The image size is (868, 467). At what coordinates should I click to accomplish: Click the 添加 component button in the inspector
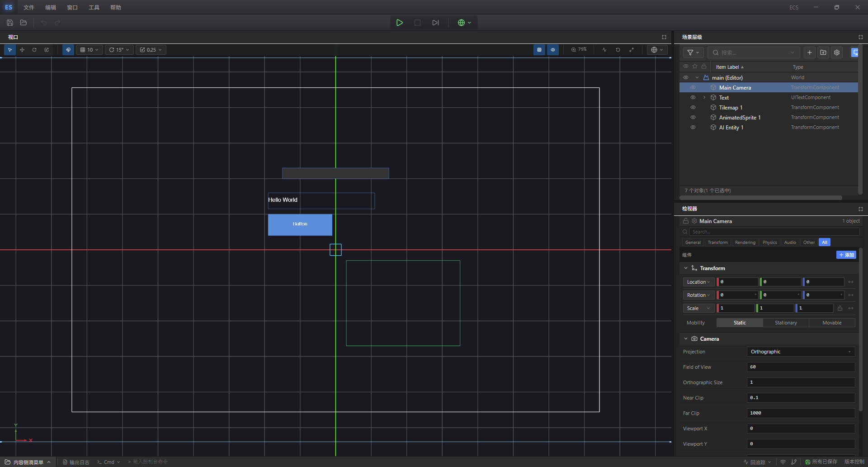point(846,255)
